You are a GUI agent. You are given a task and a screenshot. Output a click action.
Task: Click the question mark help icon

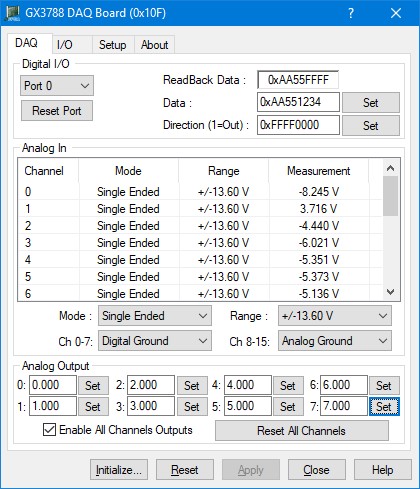tap(351, 13)
